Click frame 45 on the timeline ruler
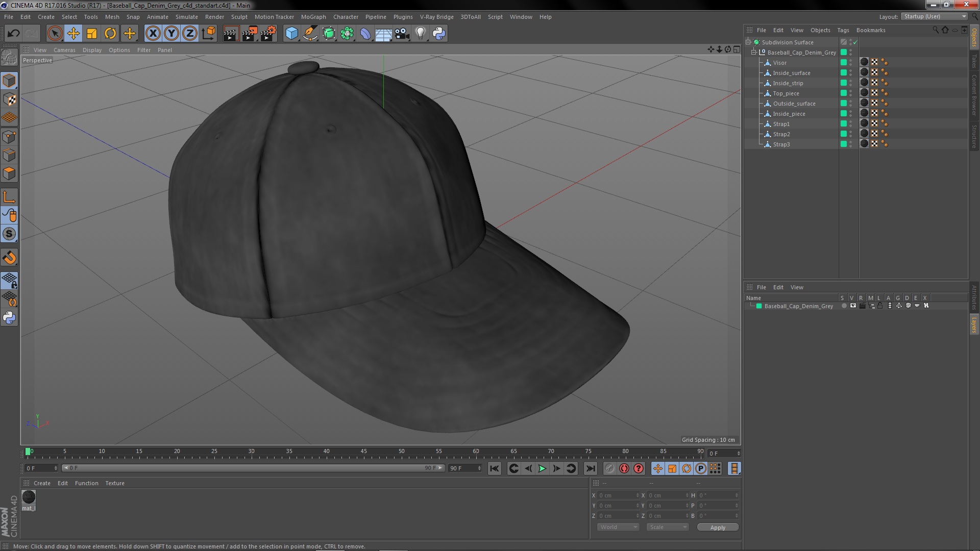The height and width of the screenshot is (551, 980). pyautogui.click(x=363, y=452)
